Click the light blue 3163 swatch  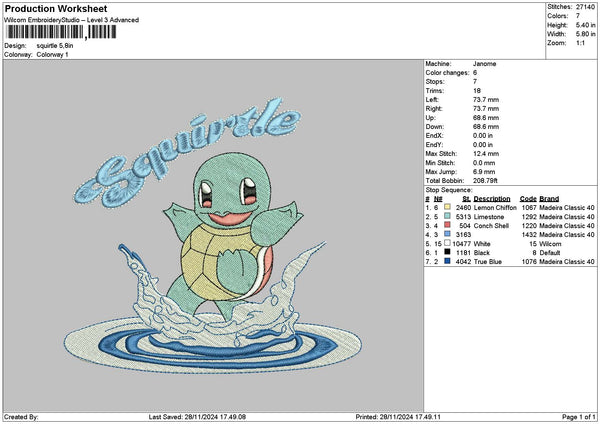click(447, 234)
